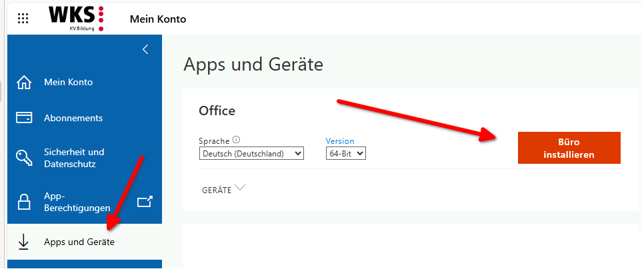Click the Büro installieren button

[569, 148]
